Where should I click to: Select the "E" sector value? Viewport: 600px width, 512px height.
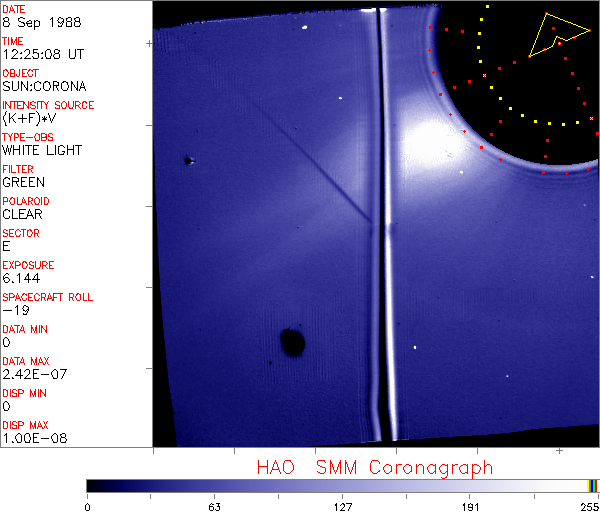[6, 246]
